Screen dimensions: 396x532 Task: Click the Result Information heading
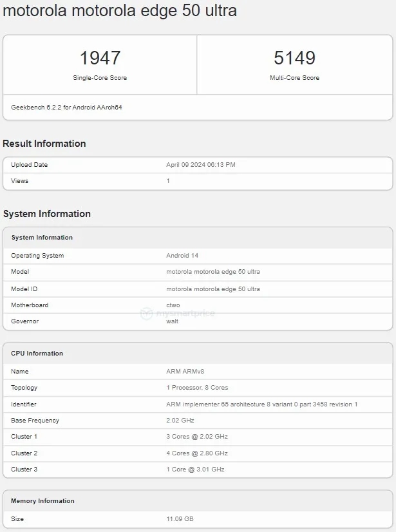coord(44,144)
